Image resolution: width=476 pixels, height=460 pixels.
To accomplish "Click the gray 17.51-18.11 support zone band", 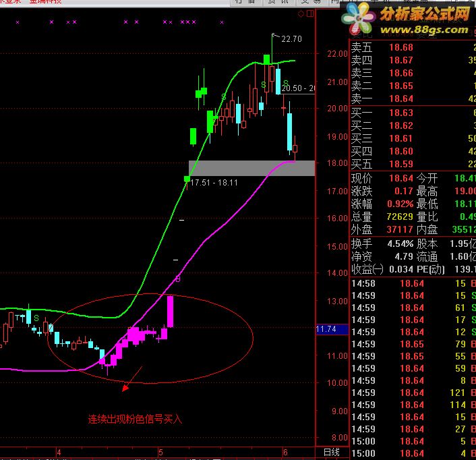I will (251, 168).
